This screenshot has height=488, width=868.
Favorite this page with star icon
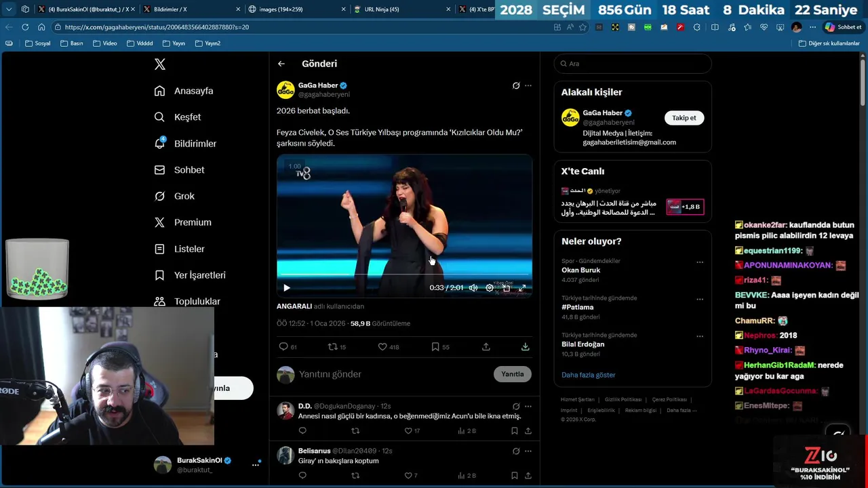[583, 27]
